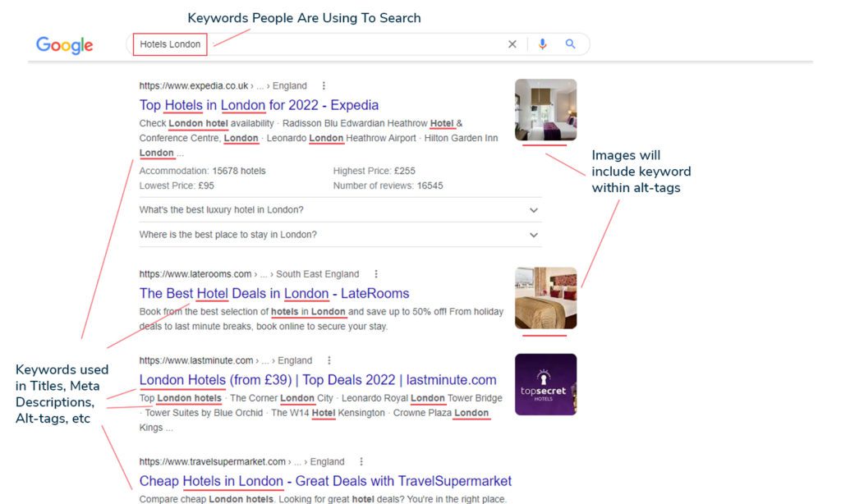Image resolution: width=841 pixels, height=504 pixels.
Task: Click the 'Compare cheap London hotels' snippet
Action: click(322, 499)
